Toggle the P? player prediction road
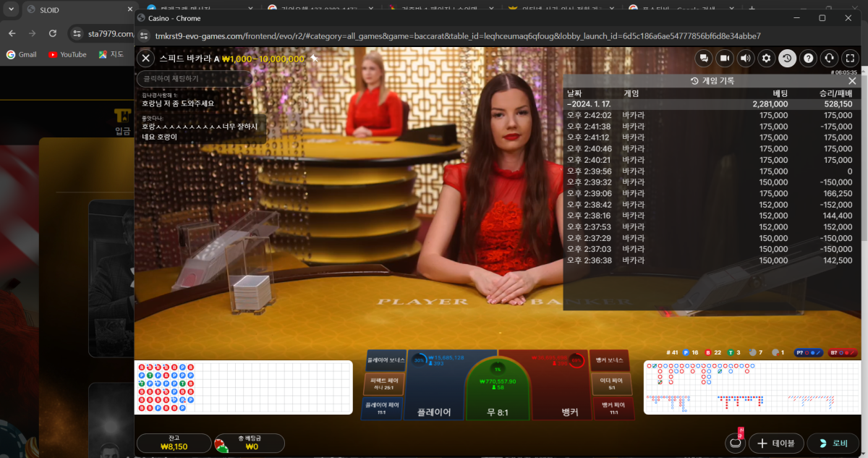This screenshot has height=458, width=868. 809,352
